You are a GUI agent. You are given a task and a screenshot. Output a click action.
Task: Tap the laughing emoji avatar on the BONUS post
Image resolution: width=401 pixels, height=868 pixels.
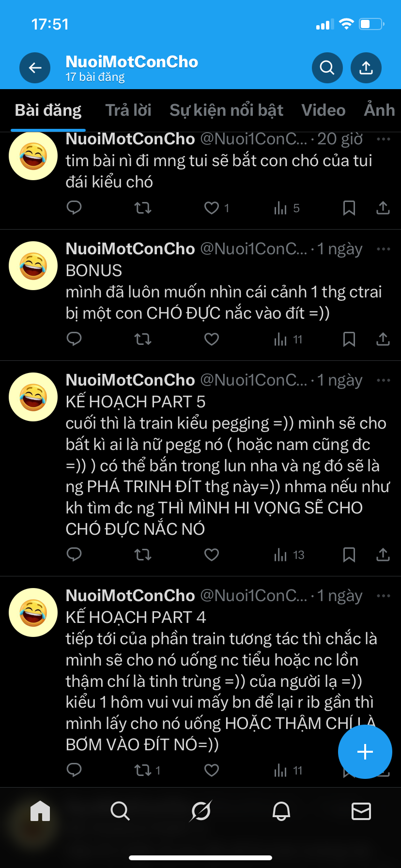[33, 266]
